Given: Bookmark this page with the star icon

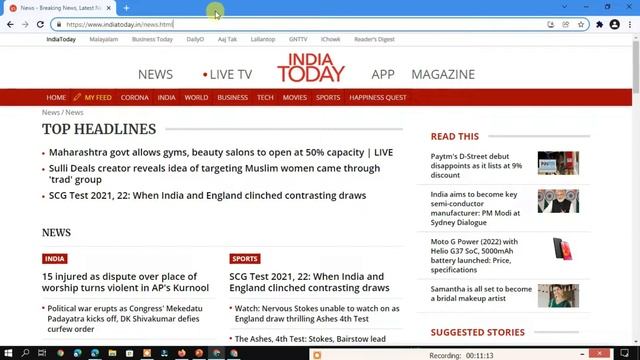Looking at the screenshot, I should coord(581,24).
